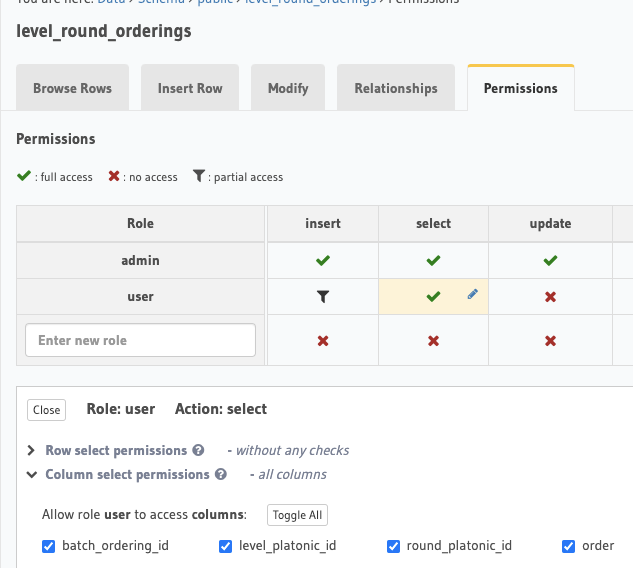Click help icon beside Column select permissions
633x568 pixels.
click(x=221, y=475)
